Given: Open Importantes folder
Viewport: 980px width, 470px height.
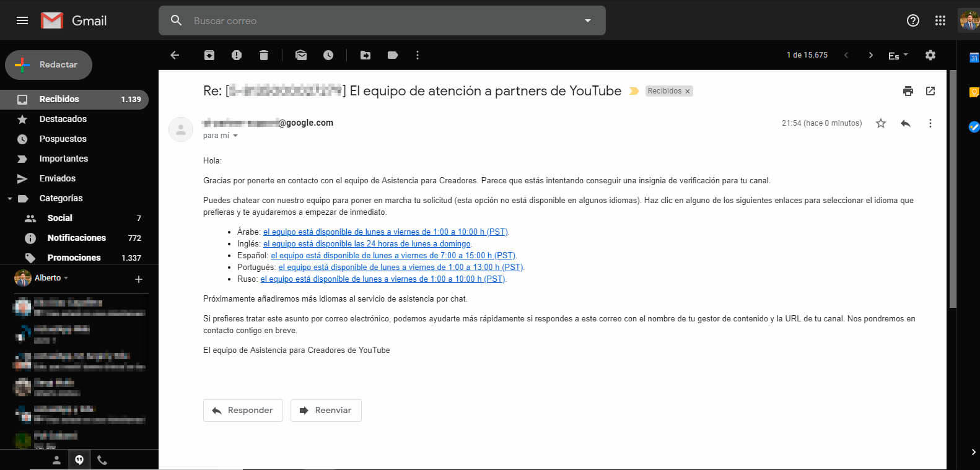Looking at the screenshot, I should tap(74, 159).
